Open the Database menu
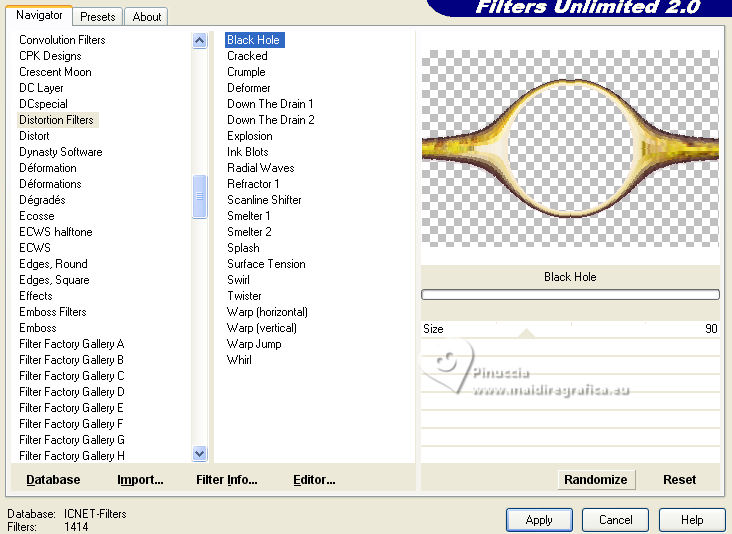 click(x=53, y=480)
